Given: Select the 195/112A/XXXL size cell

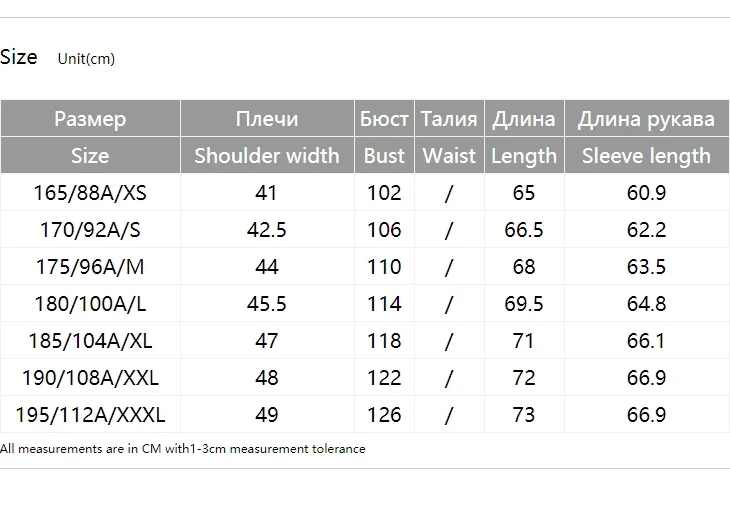Looking at the screenshot, I should point(90,414).
